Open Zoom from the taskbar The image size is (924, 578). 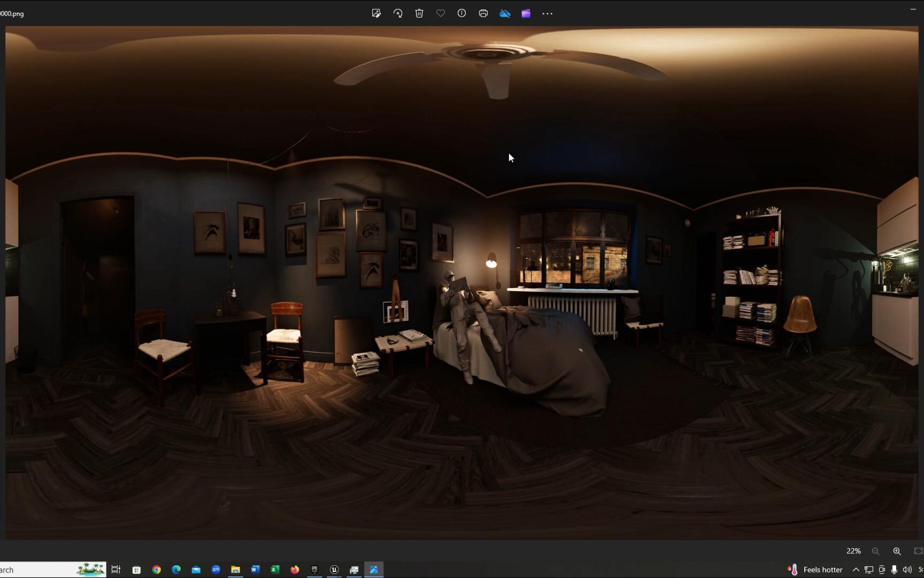coord(216,569)
